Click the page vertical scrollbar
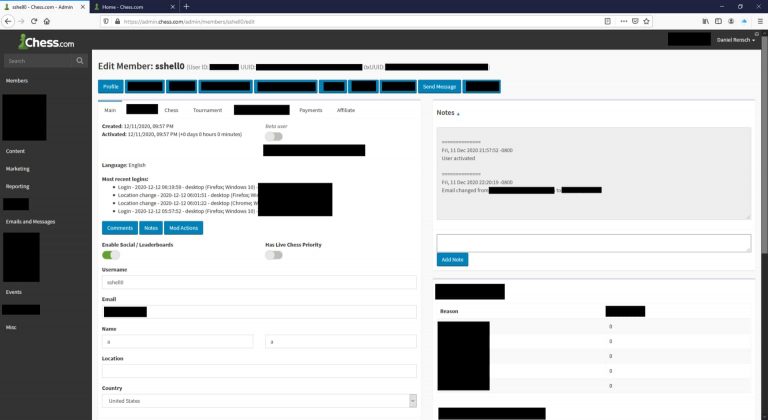The width and height of the screenshot is (768, 420). pyautogui.click(x=764, y=147)
